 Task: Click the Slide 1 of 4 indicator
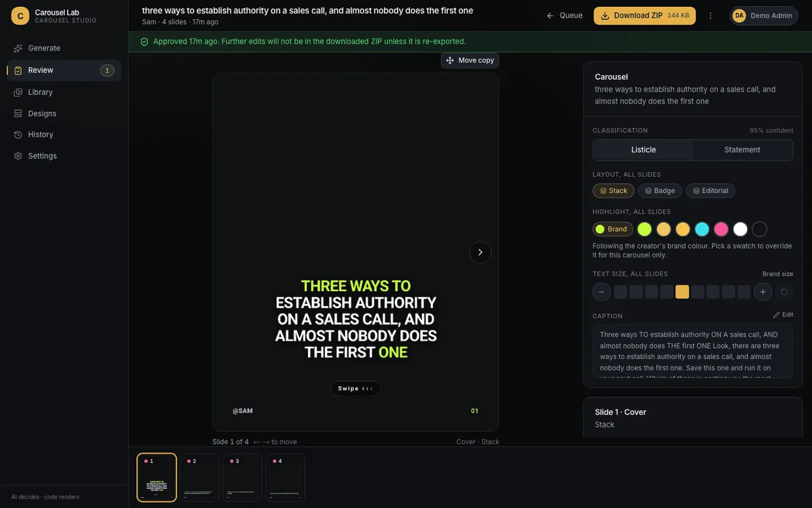[230, 442]
